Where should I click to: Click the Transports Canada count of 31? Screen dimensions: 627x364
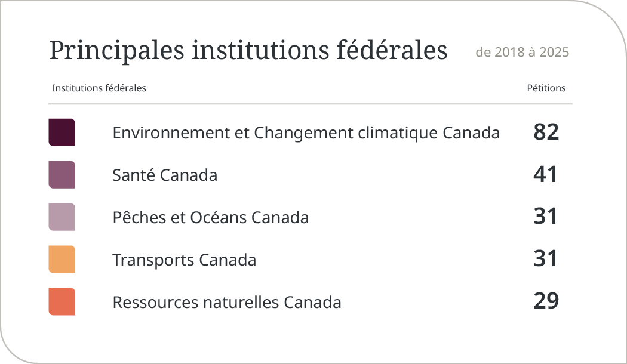click(x=545, y=259)
